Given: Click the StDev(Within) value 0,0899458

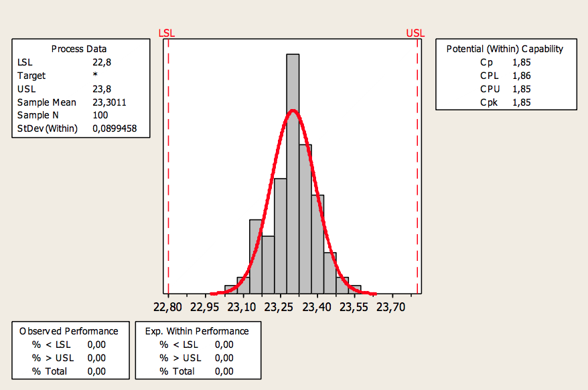Looking at the screenshot, I should coord(115,128).
